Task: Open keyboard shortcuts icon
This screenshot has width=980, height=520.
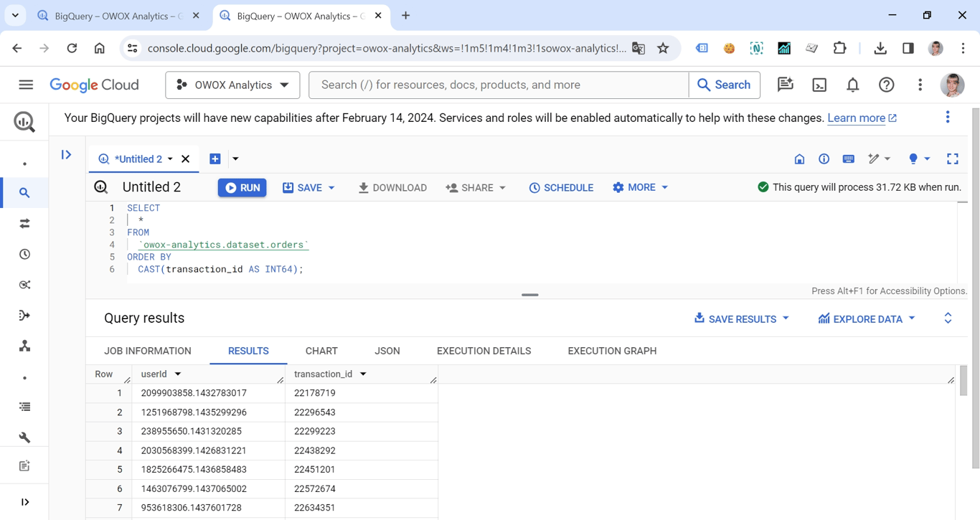Action: tap(848, 159)
